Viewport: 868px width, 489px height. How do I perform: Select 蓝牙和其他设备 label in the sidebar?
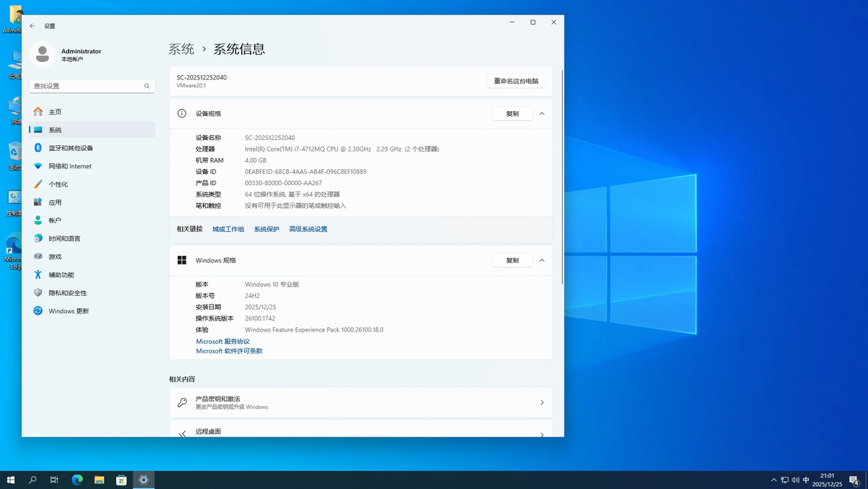(x=71, y=148)
